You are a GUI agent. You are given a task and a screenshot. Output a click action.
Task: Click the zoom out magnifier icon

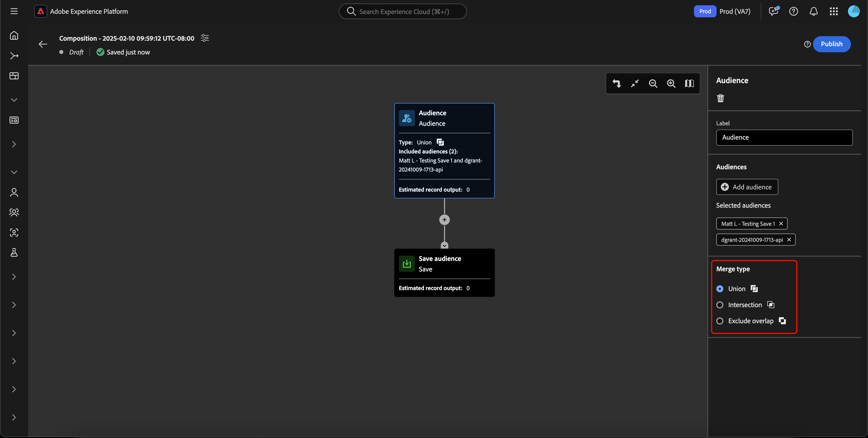pyautogui.click(x=653, y=83)
